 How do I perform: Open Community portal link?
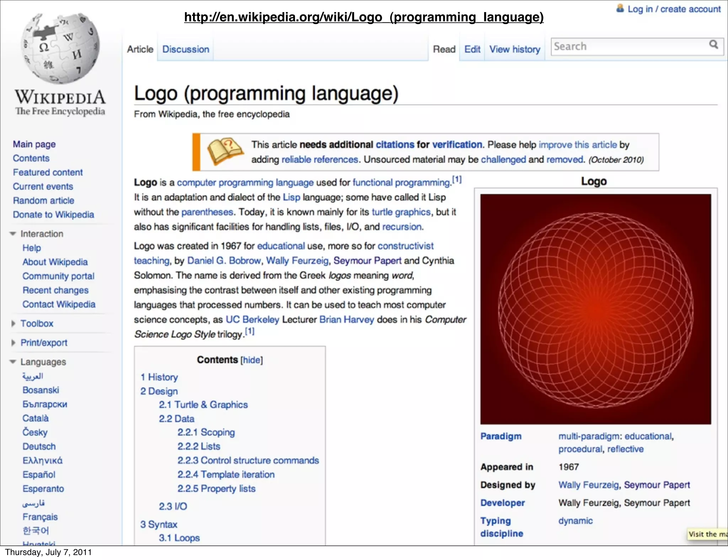coord(58,276)
